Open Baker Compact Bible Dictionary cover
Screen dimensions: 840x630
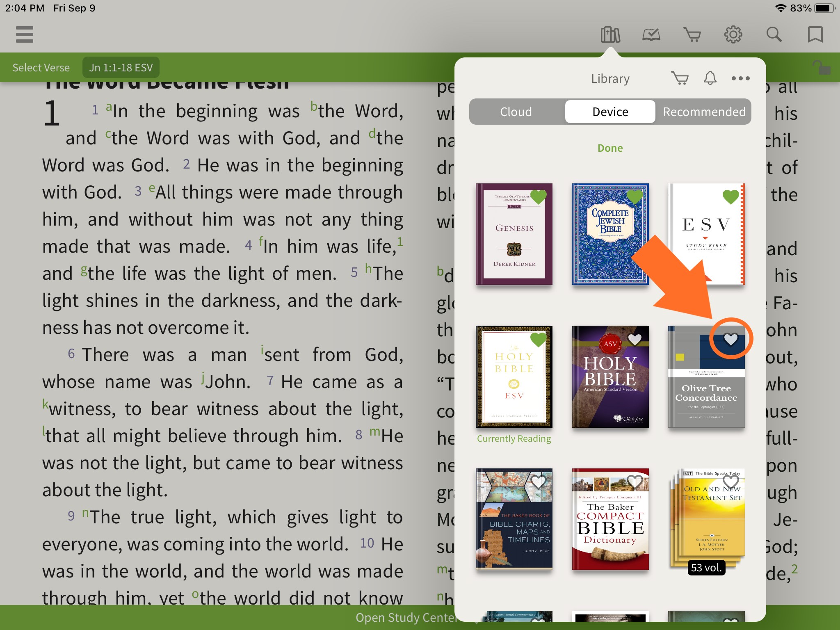[610, 519]
